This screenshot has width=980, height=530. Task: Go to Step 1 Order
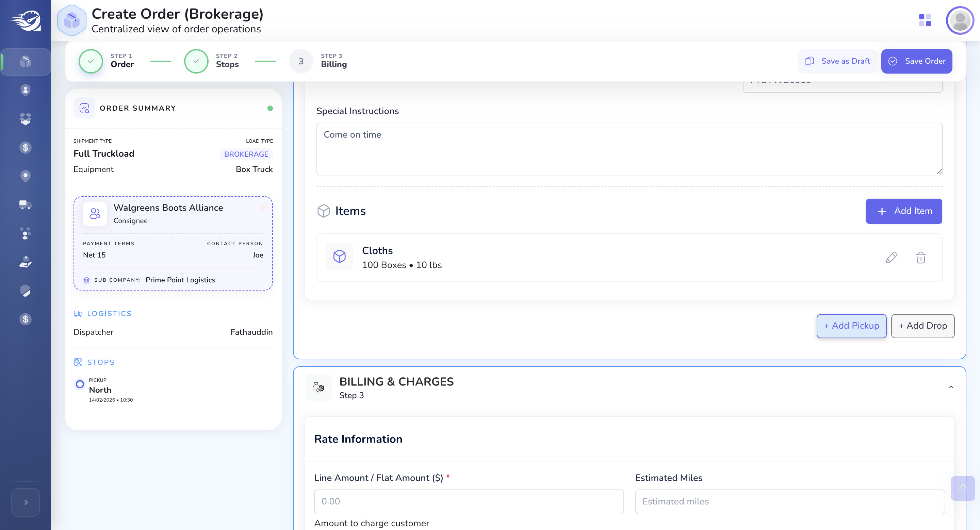click(x=107, y=61)
